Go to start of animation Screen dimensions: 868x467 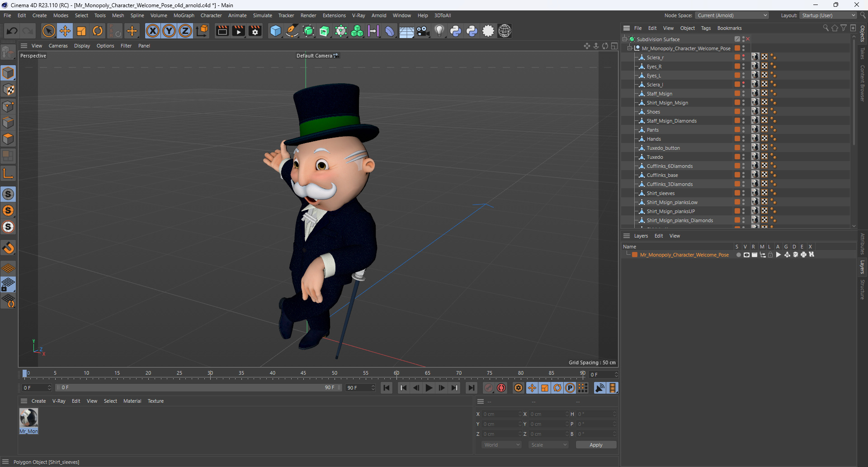click(387, 388)
